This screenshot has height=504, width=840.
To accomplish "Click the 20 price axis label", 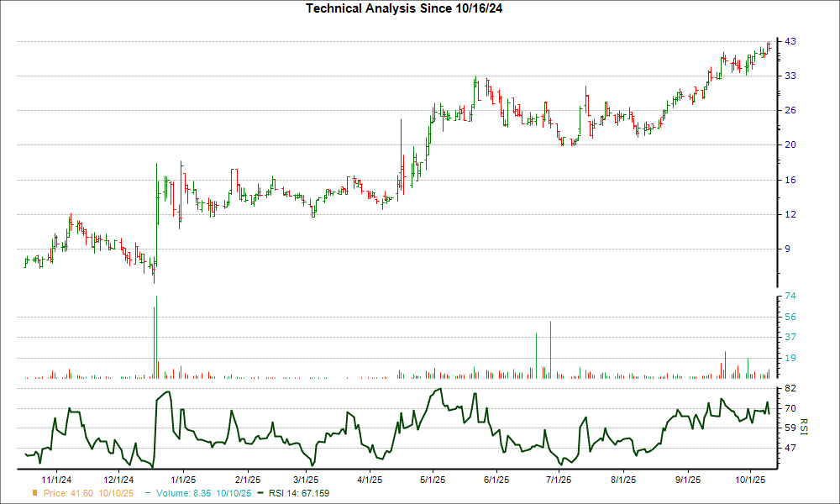I will (x=790, y=144).
